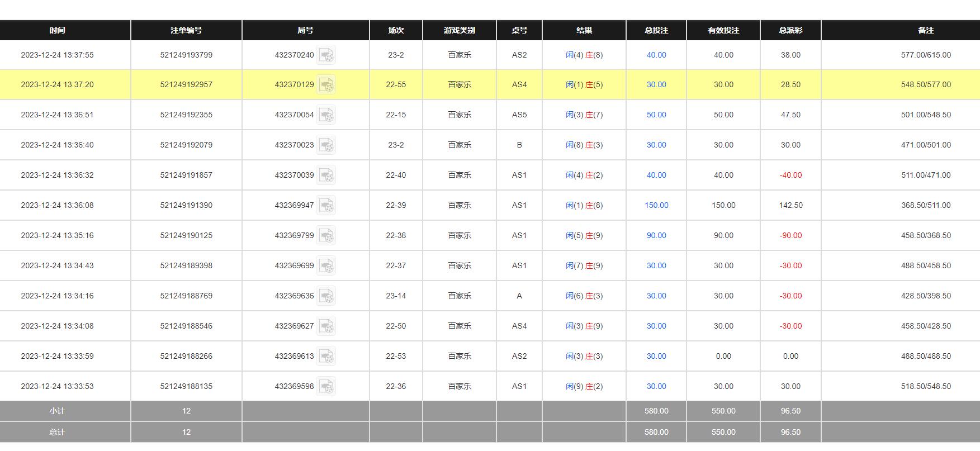Click the 小计 subtotal row label

(57, 411)
